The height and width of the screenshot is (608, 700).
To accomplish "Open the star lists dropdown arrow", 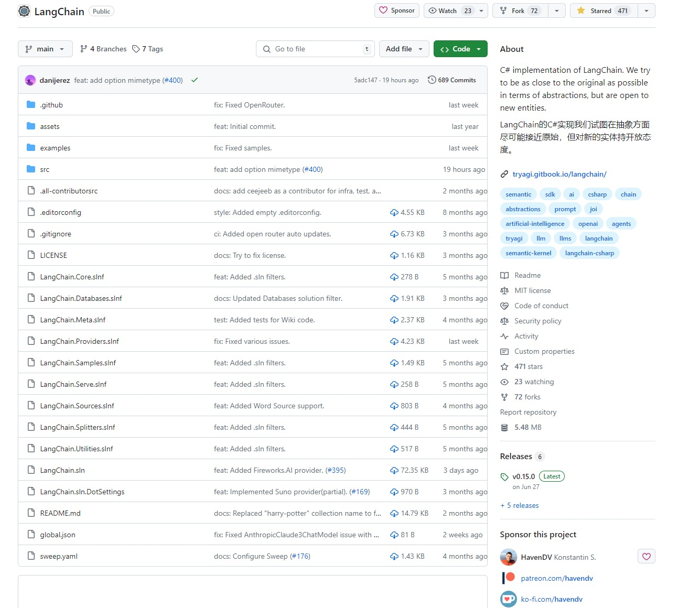I will 647,10.
